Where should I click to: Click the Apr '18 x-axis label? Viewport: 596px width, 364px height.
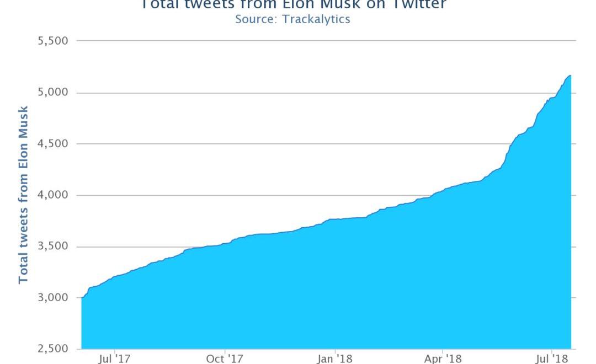pyautogui.click(x=442, y=359)
